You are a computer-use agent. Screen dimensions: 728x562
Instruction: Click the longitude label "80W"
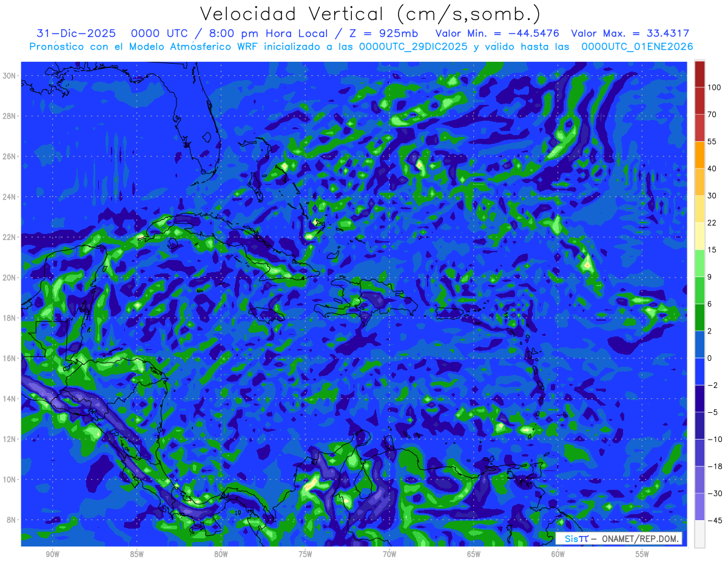221,554
